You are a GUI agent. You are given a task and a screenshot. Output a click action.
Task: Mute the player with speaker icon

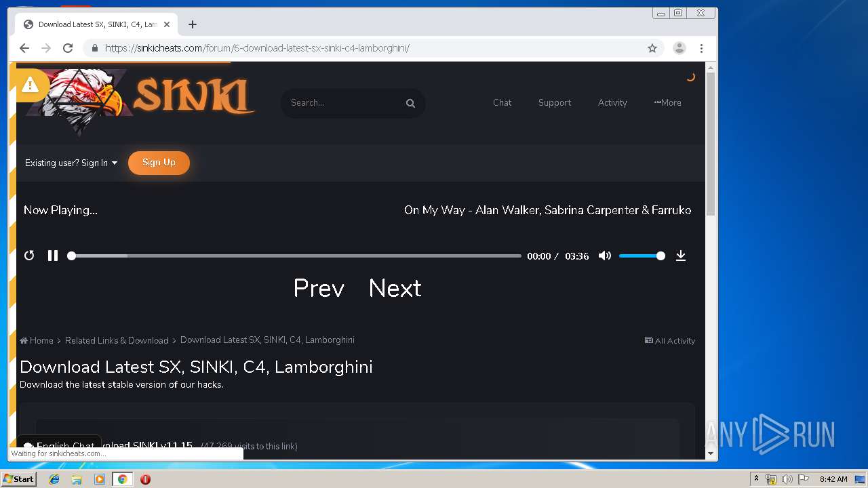605,256
